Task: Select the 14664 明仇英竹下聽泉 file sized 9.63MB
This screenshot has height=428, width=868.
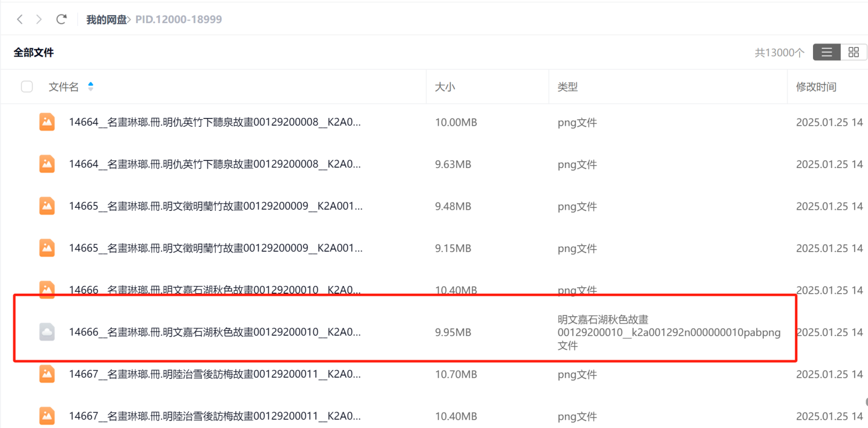Action: [x=215, y=164]
